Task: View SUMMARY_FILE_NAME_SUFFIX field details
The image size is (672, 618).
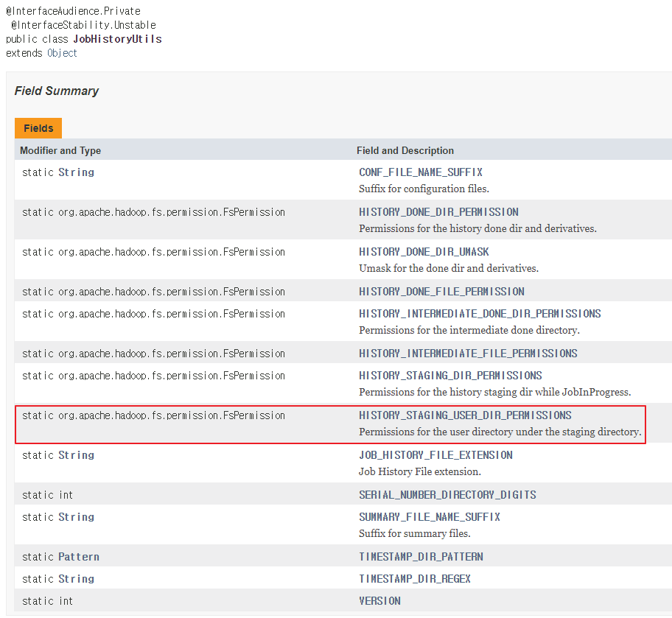Action: tap(430, 517)
